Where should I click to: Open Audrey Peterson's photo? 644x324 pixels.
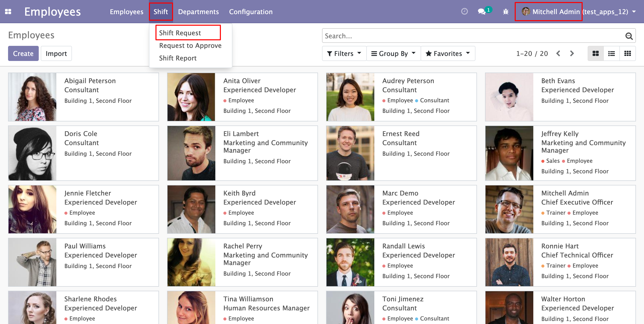pos(350,97)
